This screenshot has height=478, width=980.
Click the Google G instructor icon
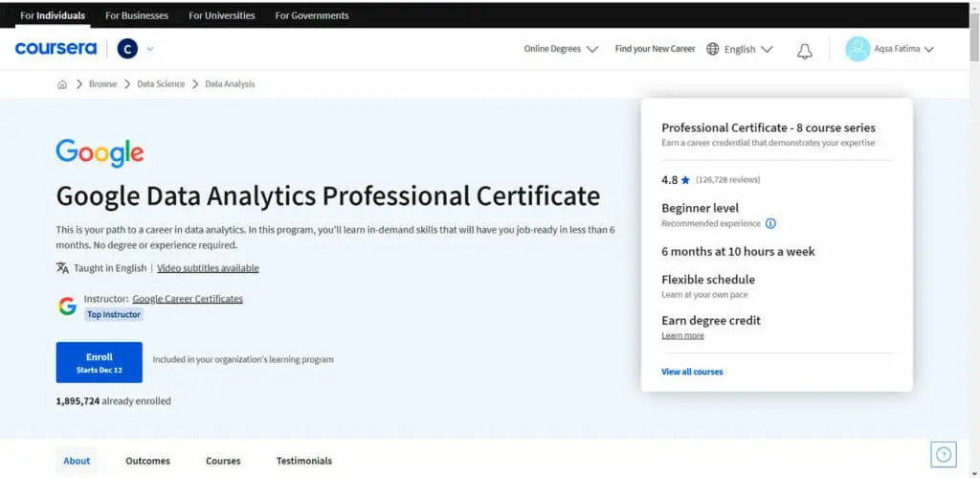click(x=68, y=306)
